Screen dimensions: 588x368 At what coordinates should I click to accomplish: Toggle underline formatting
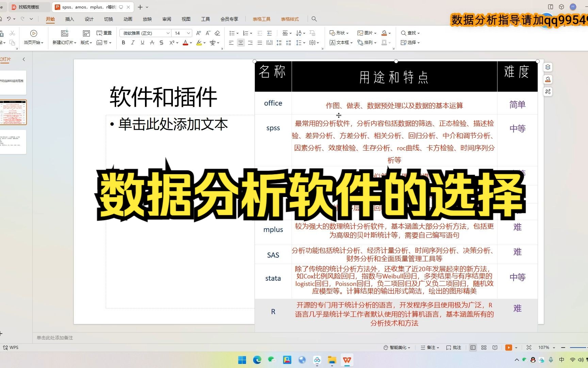pos(143,43)
